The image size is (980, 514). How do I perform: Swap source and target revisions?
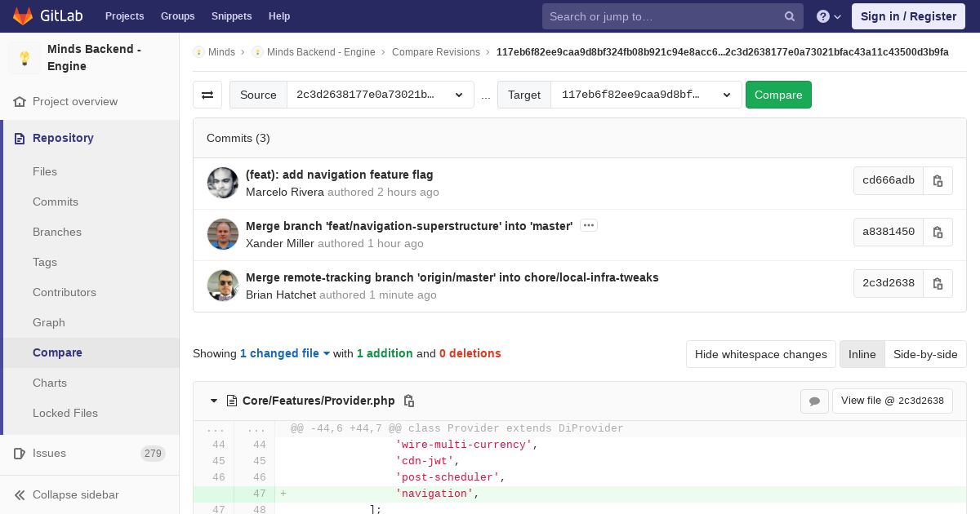point(207,95)
